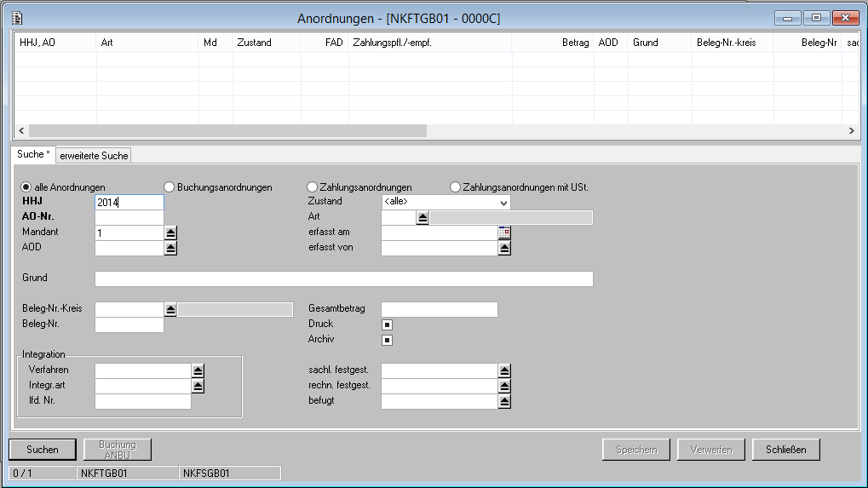This screenshot has height=488, width=868.
Task: Click the Schließen button
Action: [x=785, y=450]
